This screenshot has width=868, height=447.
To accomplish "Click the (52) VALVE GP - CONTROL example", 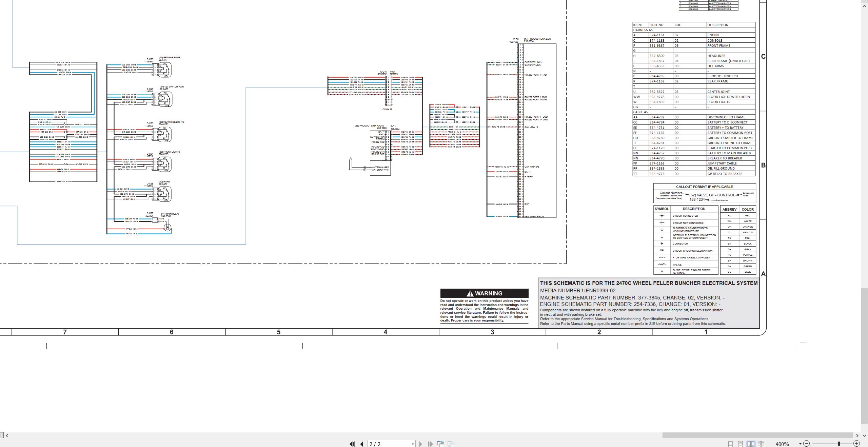I will (x=712, y=195).
